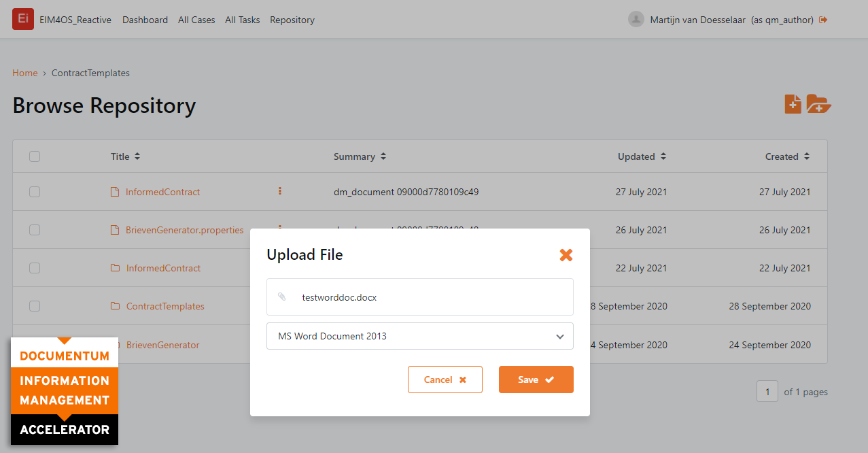Image resolution: width=868 pixels, height=453 pixels.
Task: Click the Cancel button
Action: pyautogui.click(x=445, y=380)
